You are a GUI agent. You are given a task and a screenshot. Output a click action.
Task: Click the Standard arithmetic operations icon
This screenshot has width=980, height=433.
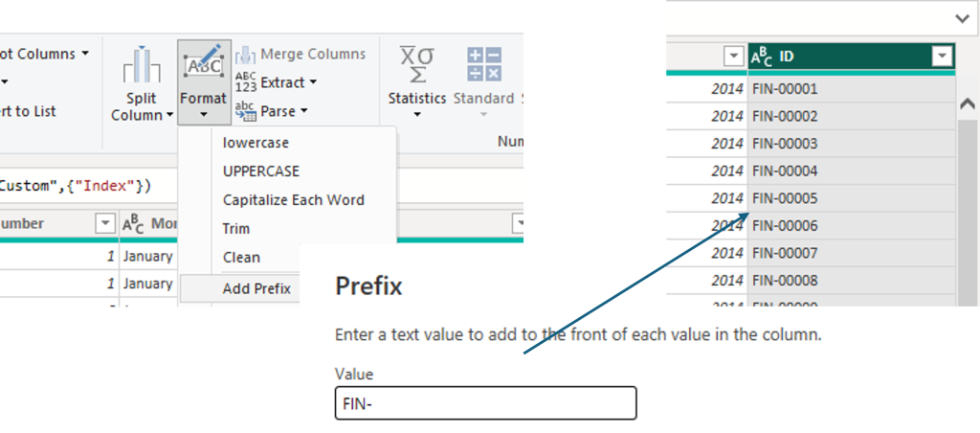click(483, 64)
